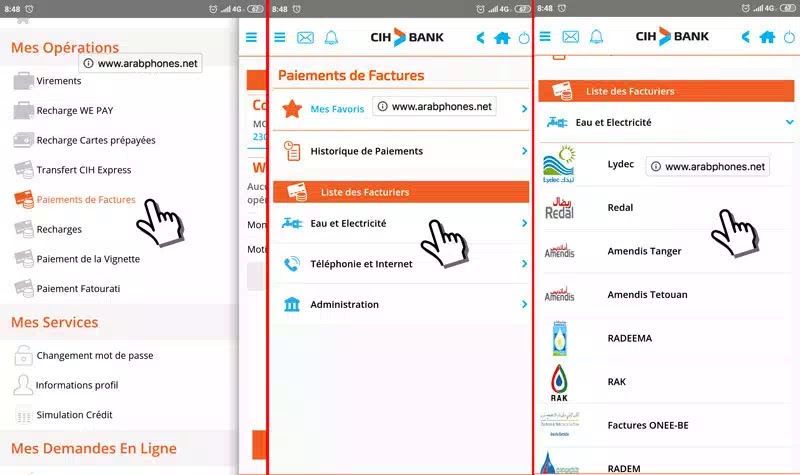
Task: Open envelope messages icon in right screen
Action: coord(570,37)
